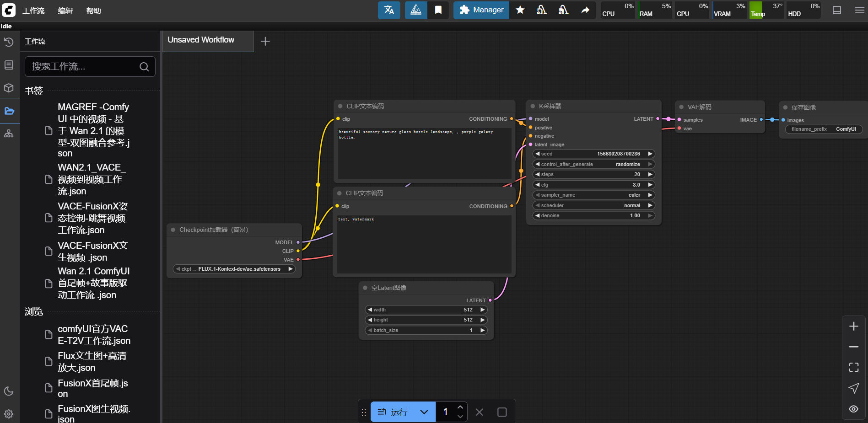Image resolution: width=868 pixels, height=423 pixels.
Task: Zoom out on the canvas
Action: (853, 347)
